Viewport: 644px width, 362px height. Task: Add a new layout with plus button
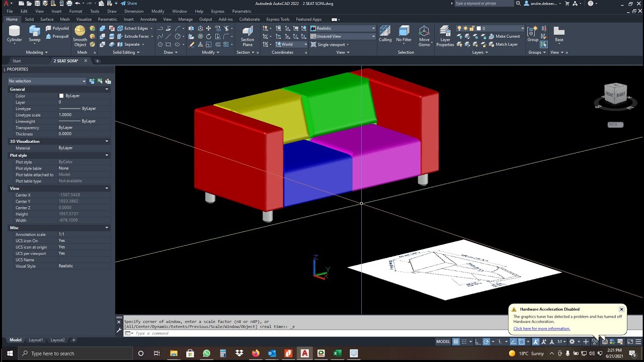point(73,340)
